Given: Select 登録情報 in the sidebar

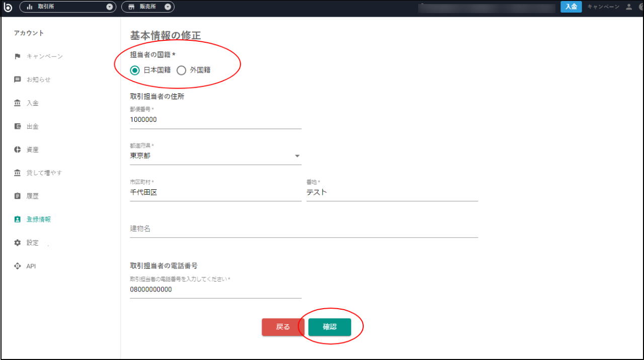Looking at the screenshot, I should tap(39, 220).
